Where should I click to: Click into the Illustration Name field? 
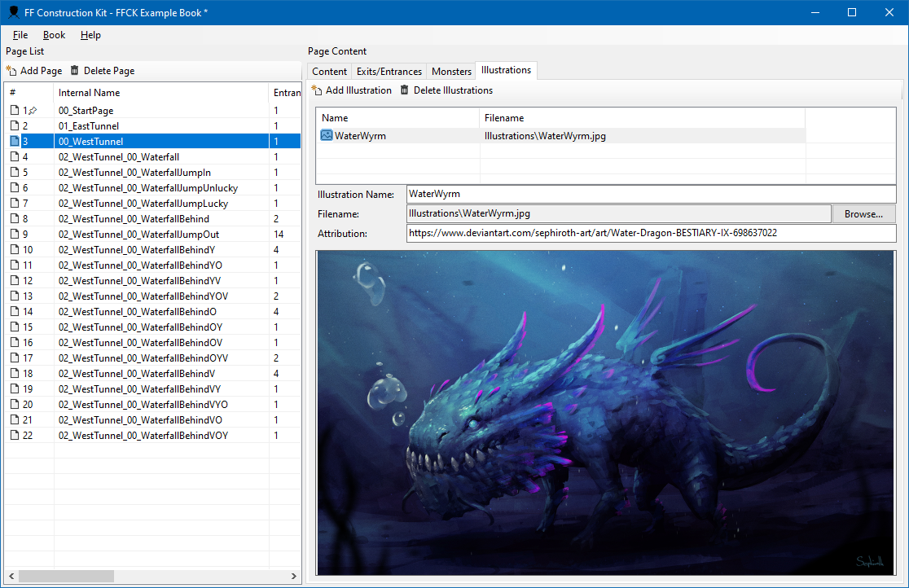click(x=651, y=195)
